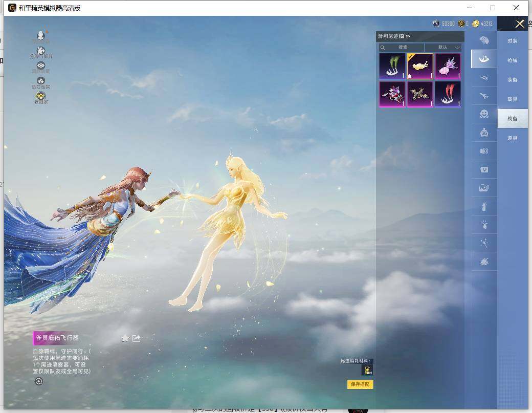Click the gold coin currency icon

pyautogui.click(x=476, y=24)
